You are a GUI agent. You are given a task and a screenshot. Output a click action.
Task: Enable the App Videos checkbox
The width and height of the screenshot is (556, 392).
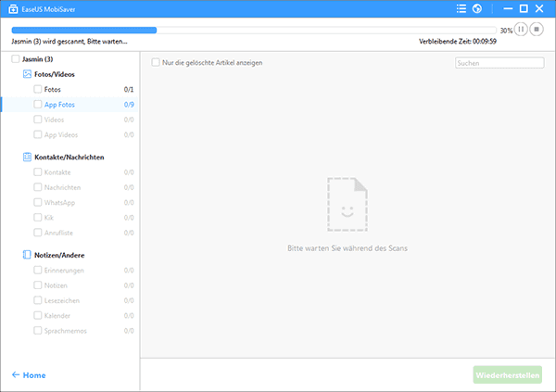pos(38,134)
